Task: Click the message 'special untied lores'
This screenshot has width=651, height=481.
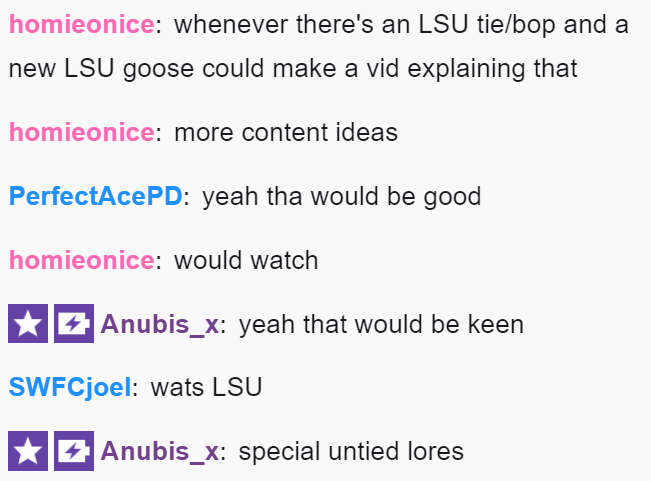Action: tap(351, 451)
